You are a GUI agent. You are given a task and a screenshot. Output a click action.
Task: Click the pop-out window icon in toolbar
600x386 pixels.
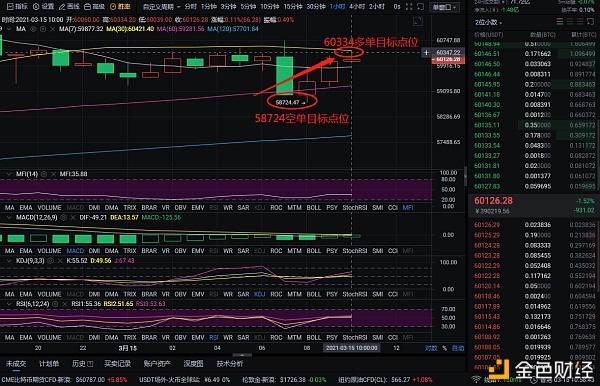(x=420, y=7)
